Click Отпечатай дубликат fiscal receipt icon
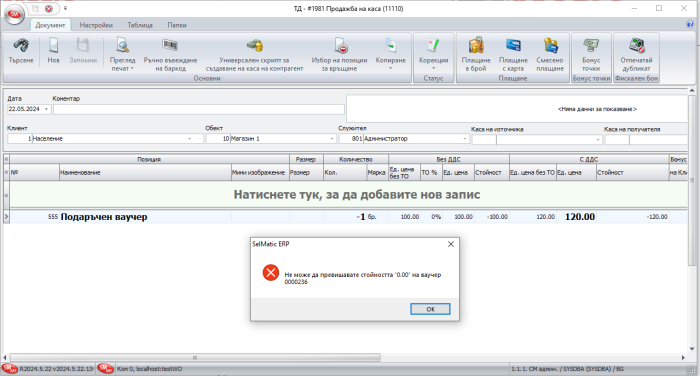This screenshot has height=376, width=700. pos(637,45)
